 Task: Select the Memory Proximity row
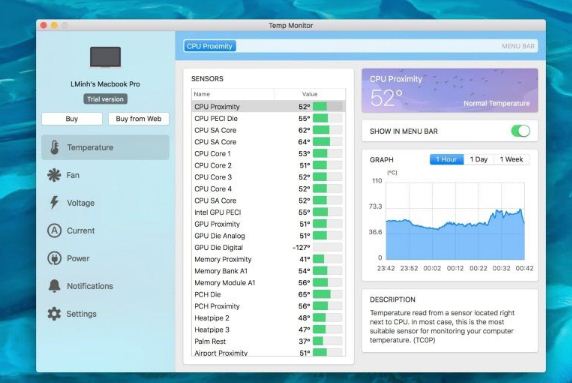[x=268, y=259]
